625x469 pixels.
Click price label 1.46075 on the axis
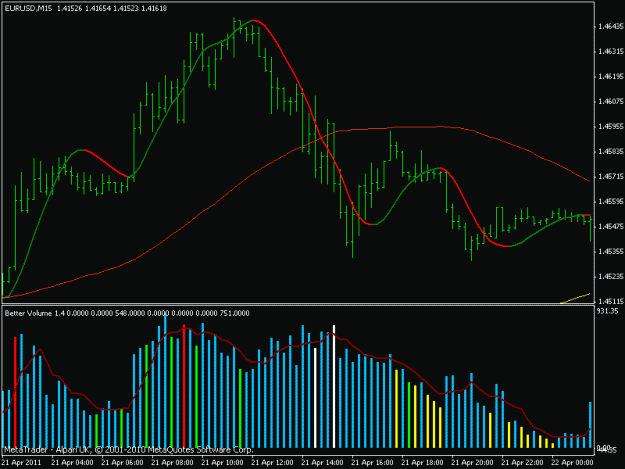pyautogui.click(x=611, y=102)
